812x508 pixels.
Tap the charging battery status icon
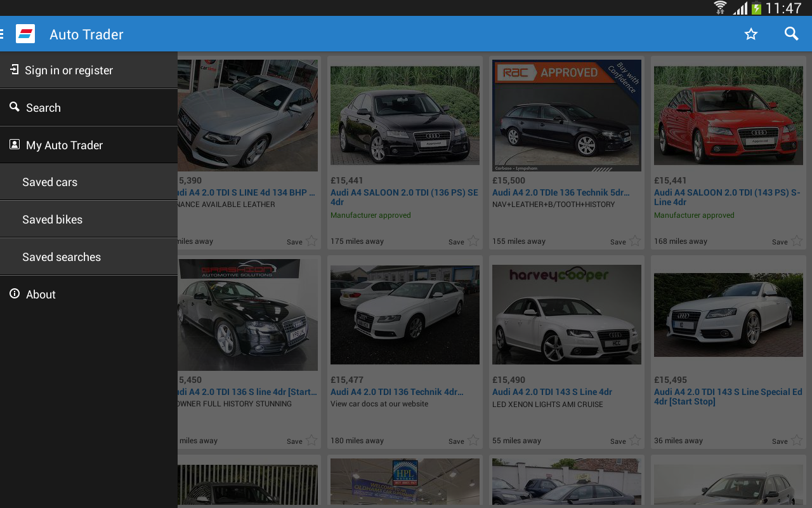click(x=757, y=8)
